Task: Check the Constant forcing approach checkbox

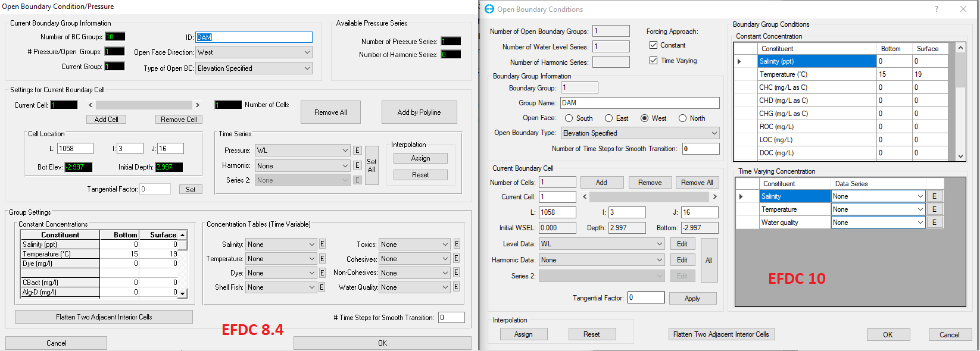Action: [x=653, y=45]
